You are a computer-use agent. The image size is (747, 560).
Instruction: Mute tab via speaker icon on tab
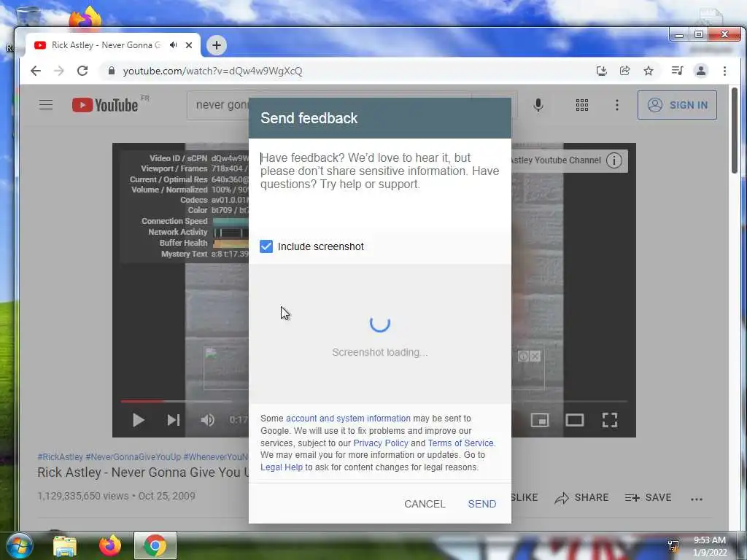click(174, 44)
